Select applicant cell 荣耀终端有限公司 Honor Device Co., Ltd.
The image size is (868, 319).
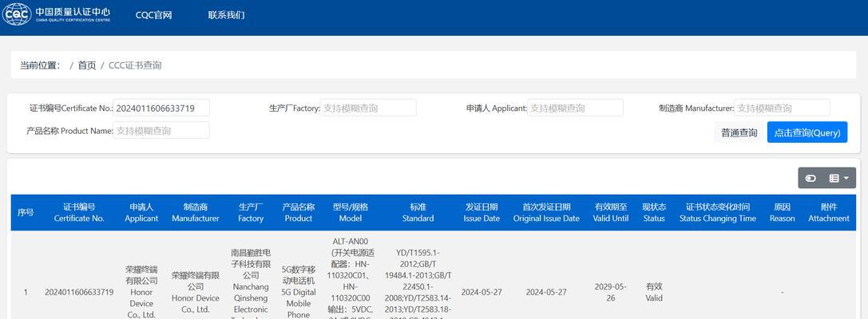[x=141, y=292]
